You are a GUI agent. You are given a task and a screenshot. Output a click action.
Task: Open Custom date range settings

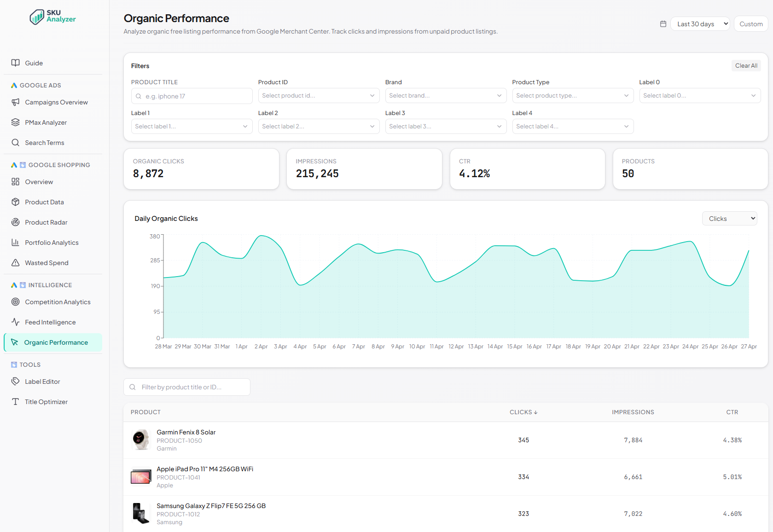point(750,23)
